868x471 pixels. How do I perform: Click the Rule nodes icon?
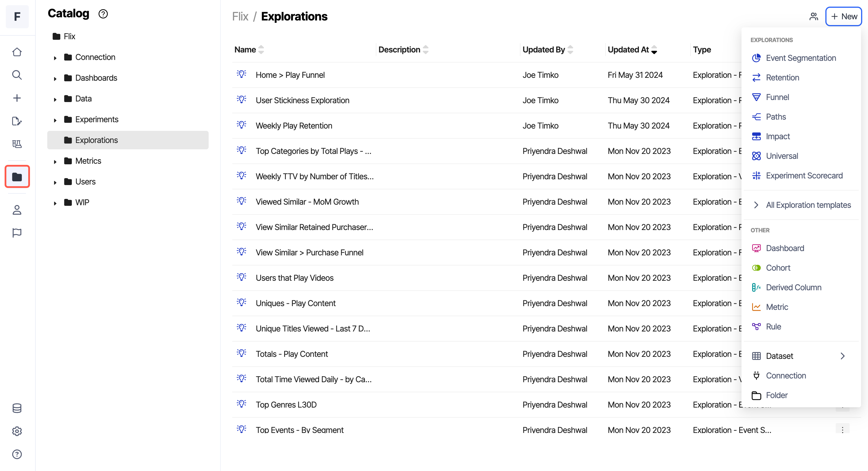click(x=756, y=326)
